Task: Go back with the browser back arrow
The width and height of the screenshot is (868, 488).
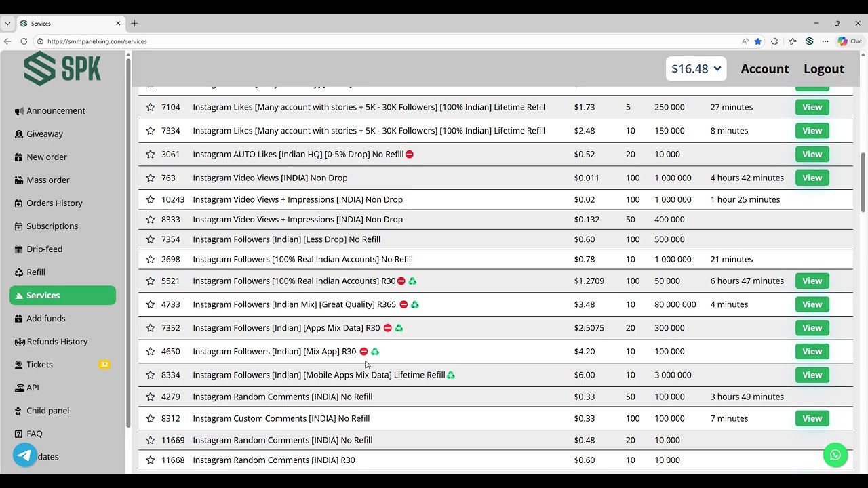Action: tap(7, 41)
